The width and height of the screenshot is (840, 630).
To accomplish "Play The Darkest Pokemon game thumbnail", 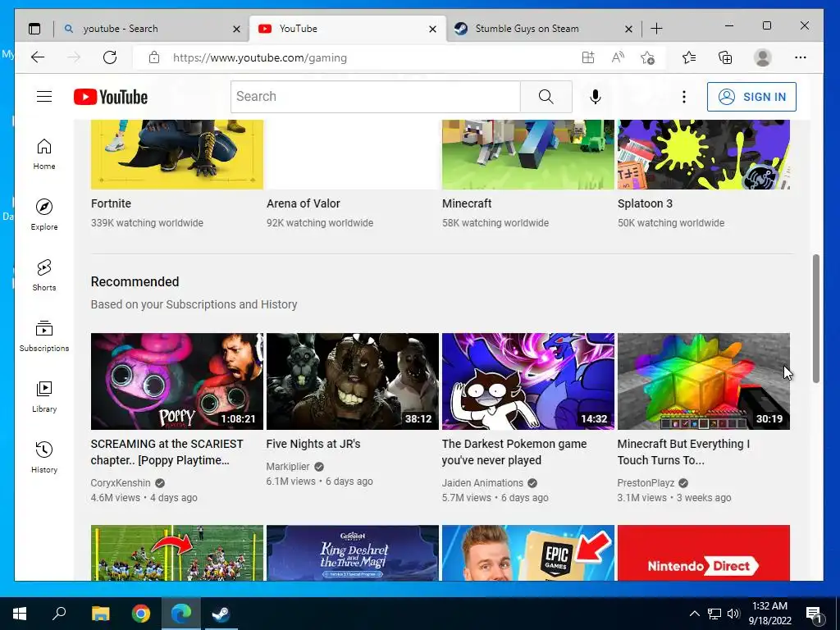I will point(528,381).
